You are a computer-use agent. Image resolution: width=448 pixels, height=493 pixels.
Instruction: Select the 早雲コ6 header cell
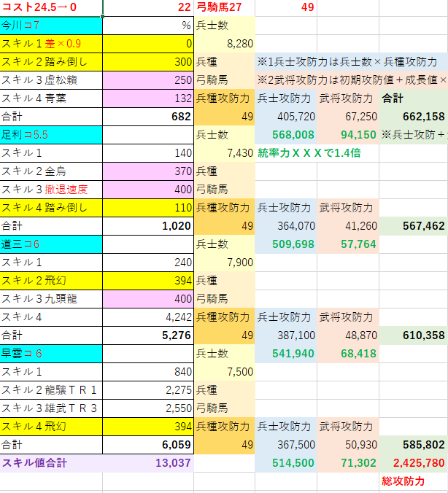[51, 354]
